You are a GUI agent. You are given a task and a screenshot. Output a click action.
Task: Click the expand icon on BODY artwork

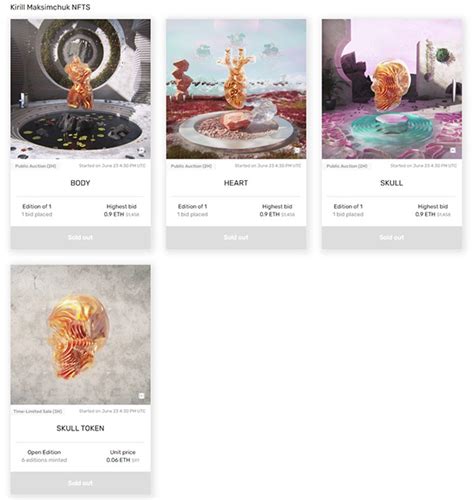[141, 150]
